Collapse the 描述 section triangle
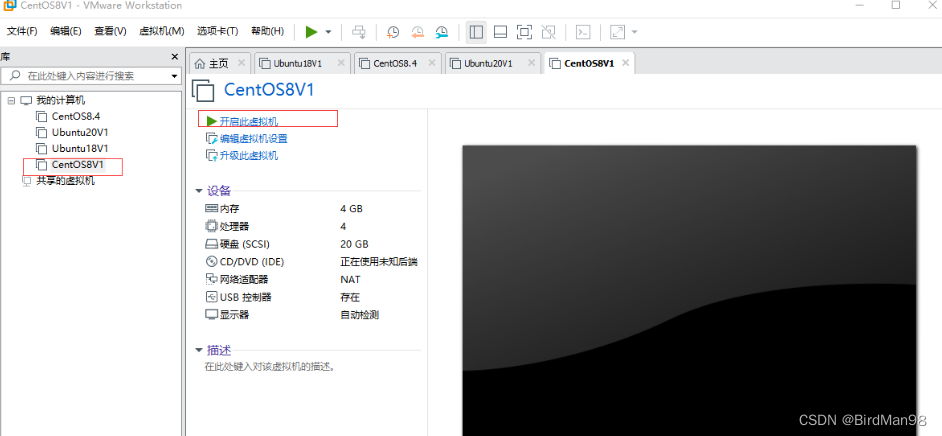Image resolution: width=942 pixels, height=436 pixels. (199, 351)
